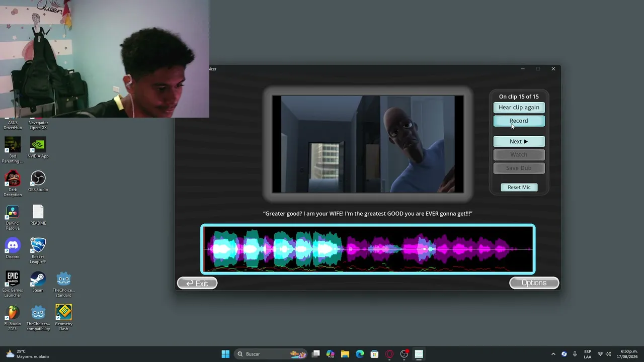644x362 pixels.
Task: Click the "On clip 15 of 15" label
Action: 519,97
